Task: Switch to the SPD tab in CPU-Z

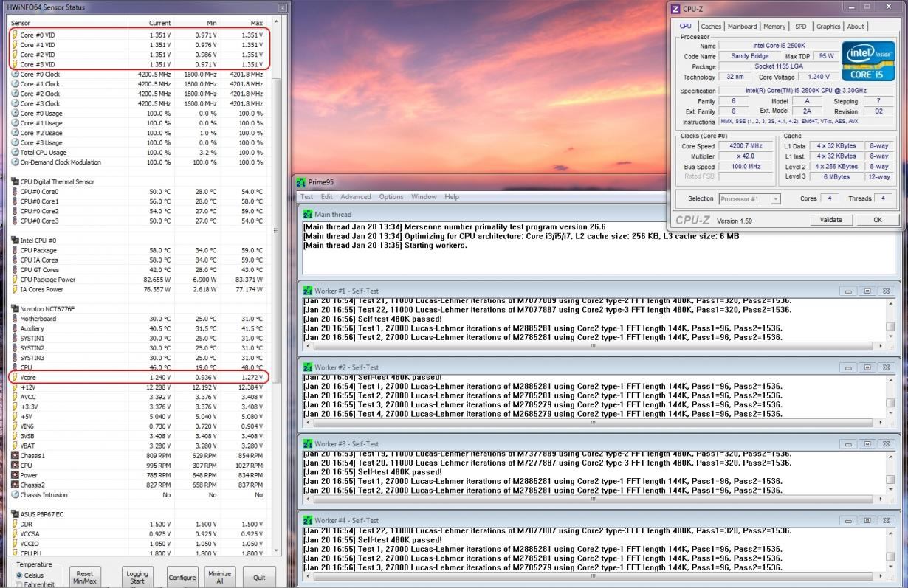Action: click(x=800, y=27)
